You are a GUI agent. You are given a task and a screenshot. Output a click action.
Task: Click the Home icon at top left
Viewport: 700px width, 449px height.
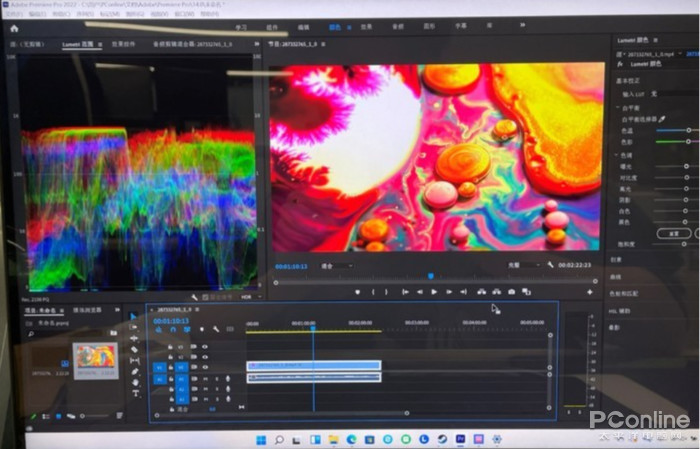pos(14,28)
